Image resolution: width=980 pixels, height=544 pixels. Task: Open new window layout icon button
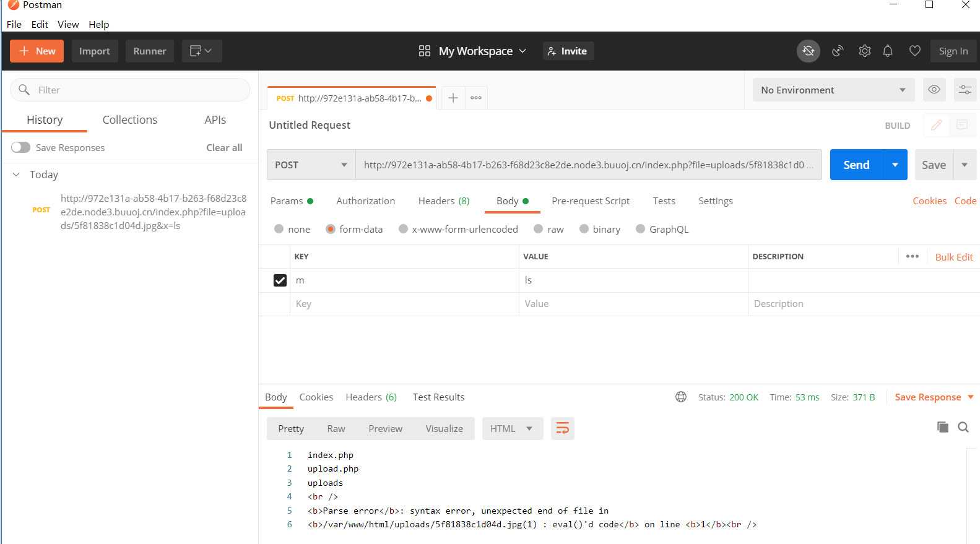pos(202,51)
